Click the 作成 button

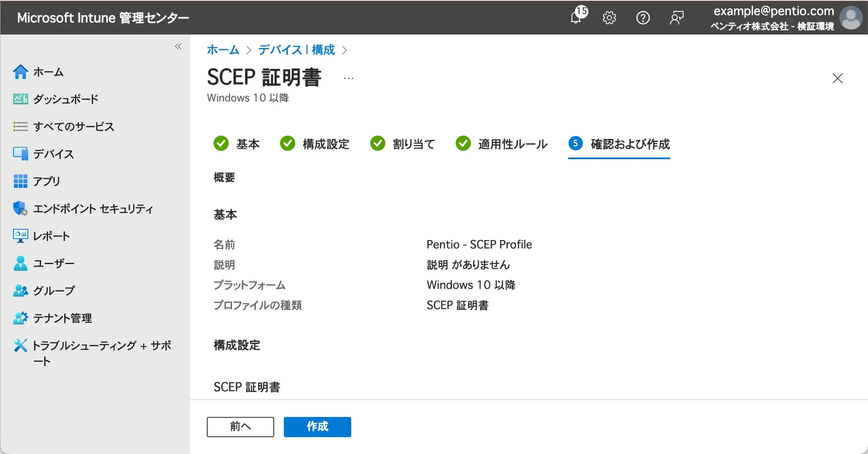pyautogui.click(x=317, y=427)
